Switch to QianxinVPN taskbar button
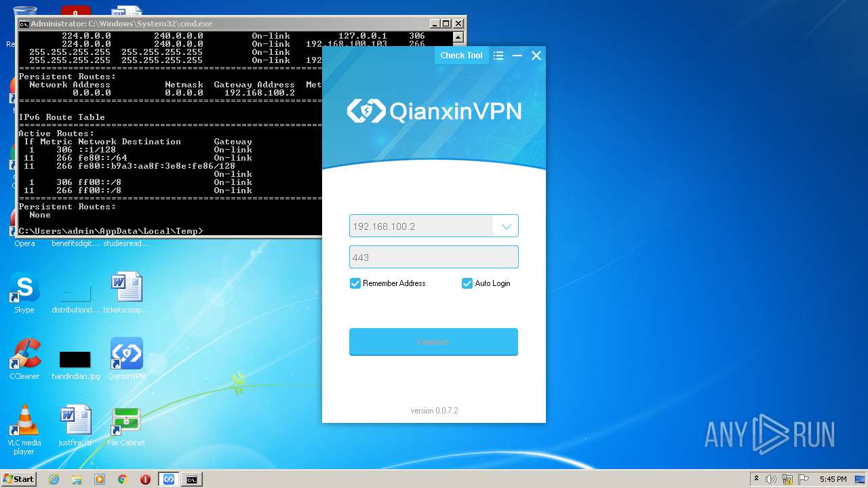 pyautogui.click(x=169, y=479)
